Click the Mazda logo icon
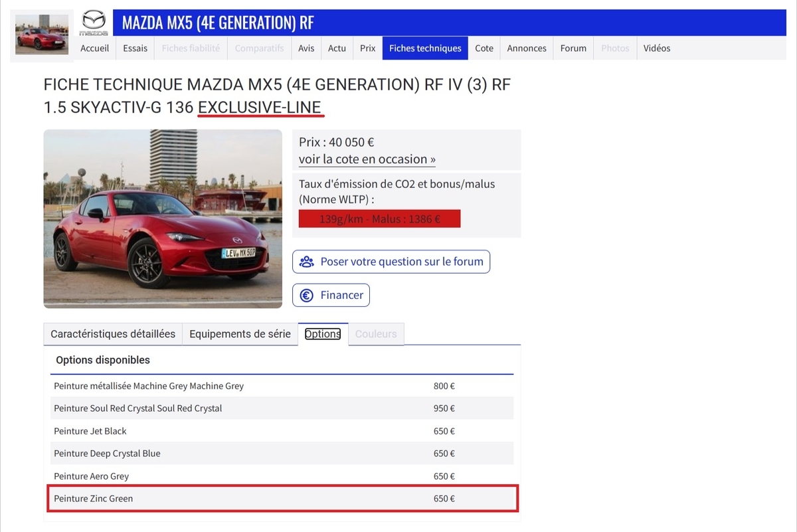Screen dimensions: 797x532 pos(94,24)
